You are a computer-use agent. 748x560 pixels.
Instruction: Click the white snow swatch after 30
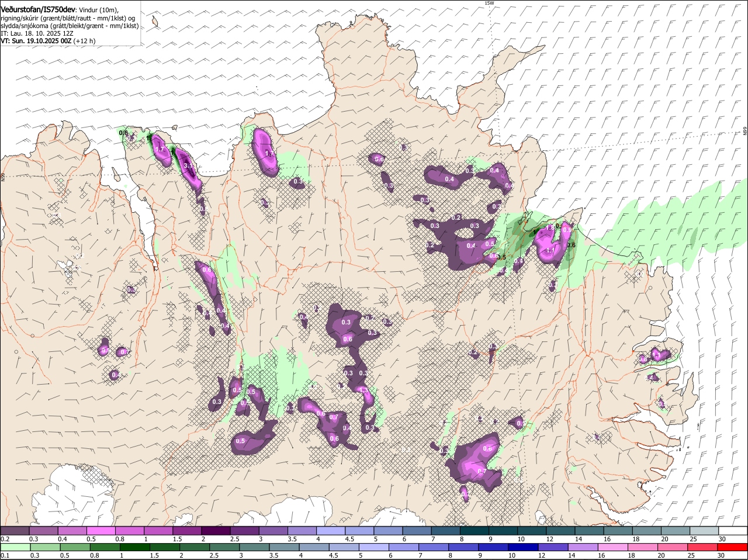pyautogui.click(x=733, y=530)
